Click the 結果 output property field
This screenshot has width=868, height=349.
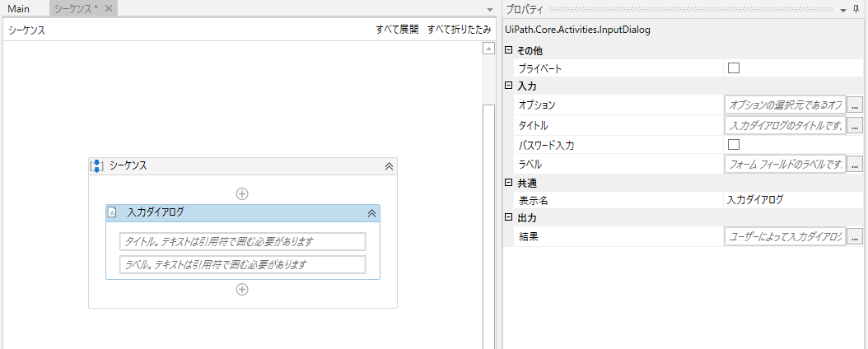click(x=785, y=236)
